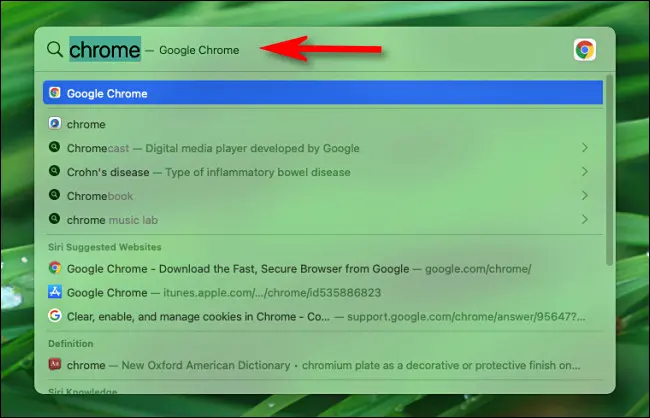Viewport: 650px width, 418px height.
Task: Expand the Chromebook suggestion chevron
Action: (x=584, y=196)
